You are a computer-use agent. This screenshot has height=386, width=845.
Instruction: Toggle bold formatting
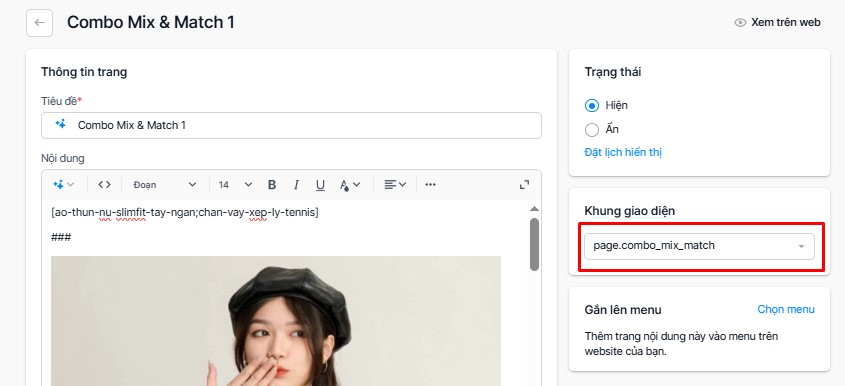(272, 185)
